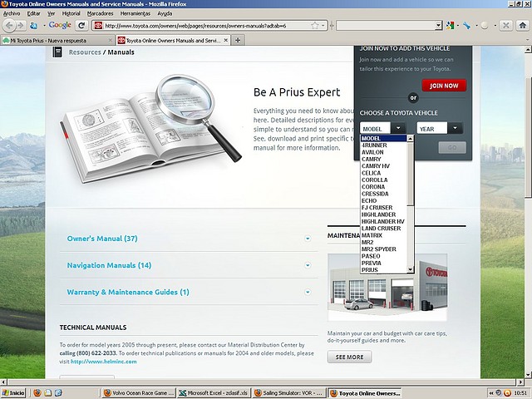Open the toolbar search box dropdown arrow

coord(438,26)
